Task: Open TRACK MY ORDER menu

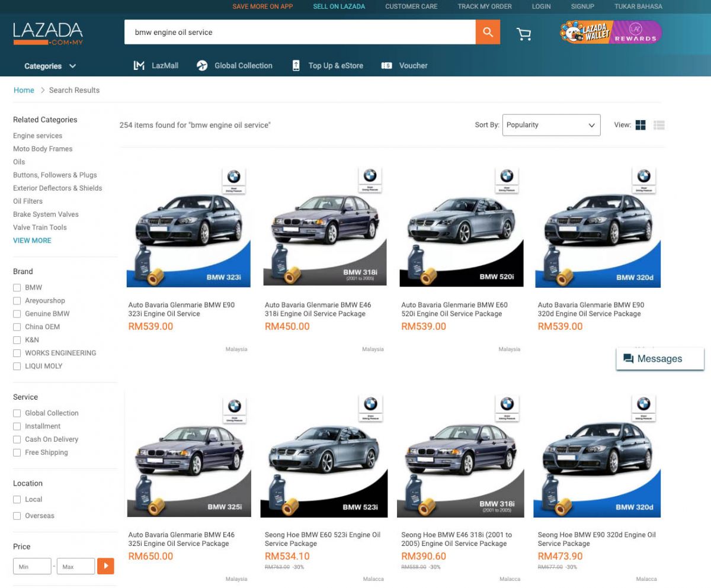Action: click(x=485, y=7)
